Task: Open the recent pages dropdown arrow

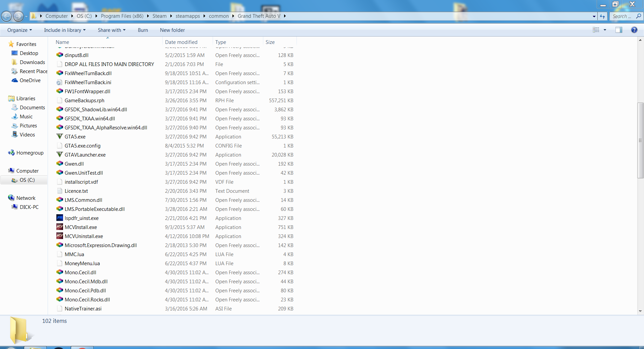Action: (x=26, y=16)
